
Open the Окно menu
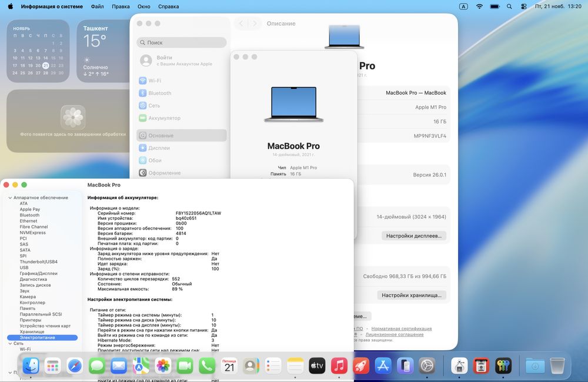coord(143,6)
